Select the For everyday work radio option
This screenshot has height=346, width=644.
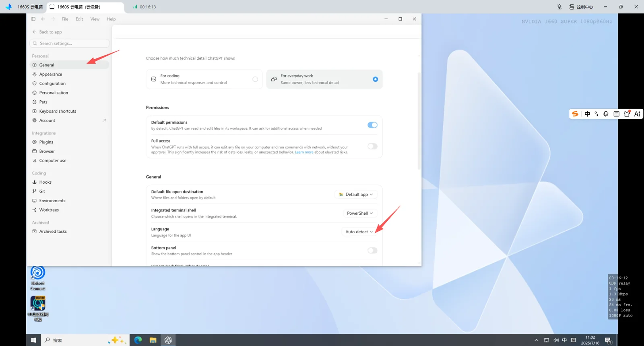376,79
